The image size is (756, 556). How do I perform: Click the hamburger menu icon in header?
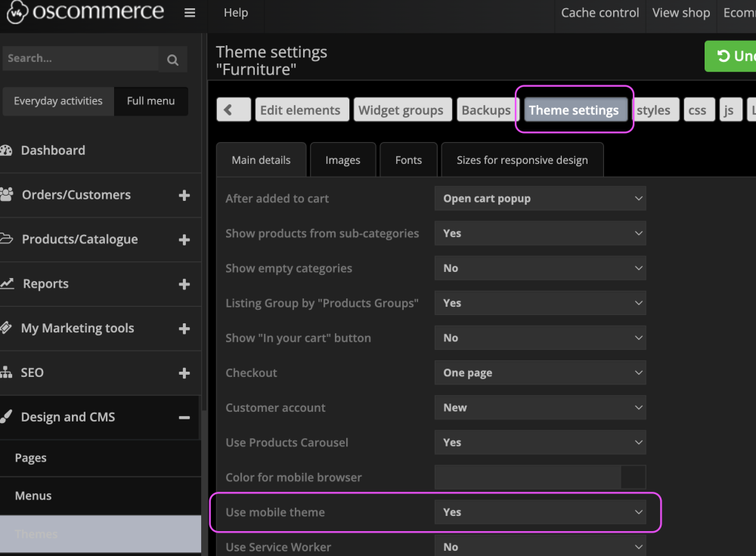[190, 13]
